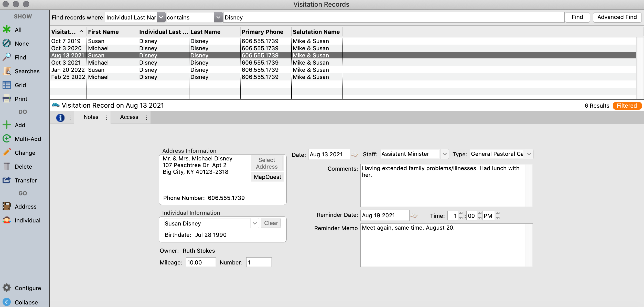Click the blue info tab icon
644x307 pixels.
tap(60, 118)
